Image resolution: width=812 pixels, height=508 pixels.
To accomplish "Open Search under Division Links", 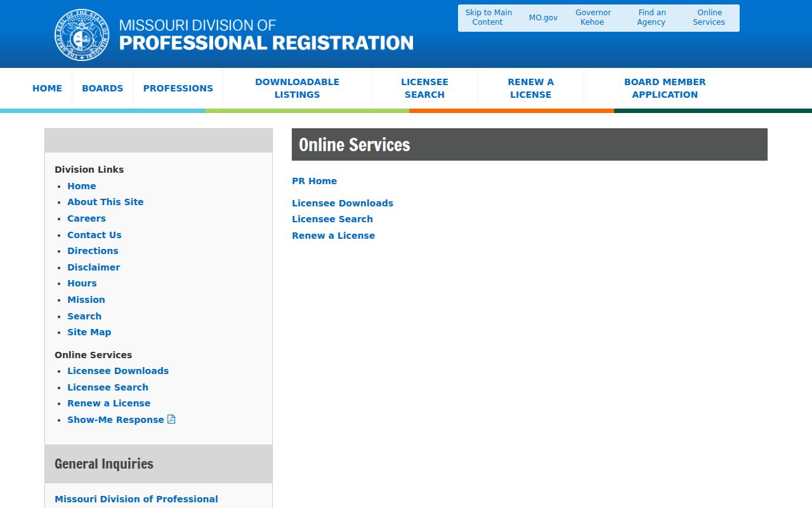I will click(x=84, y=316).
